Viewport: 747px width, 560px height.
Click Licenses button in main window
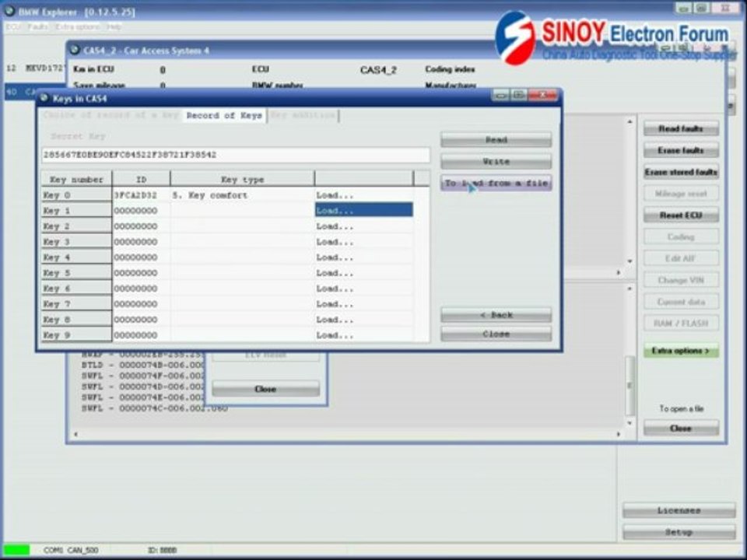679,510
